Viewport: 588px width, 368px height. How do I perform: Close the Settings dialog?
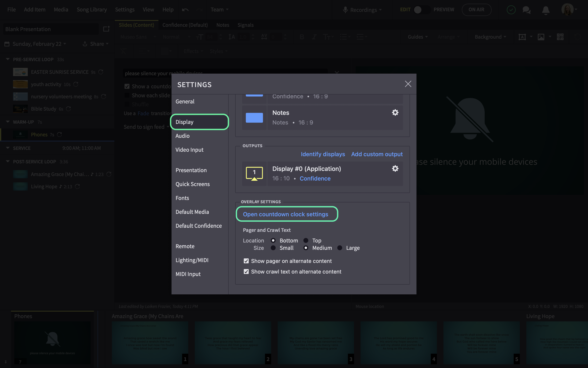pyautogui.click(x=408, y=84)
